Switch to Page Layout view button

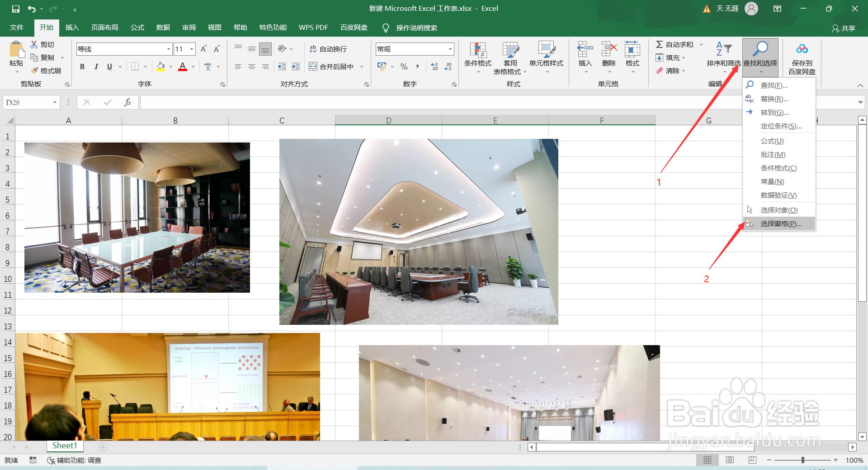(x=730, y=460)
